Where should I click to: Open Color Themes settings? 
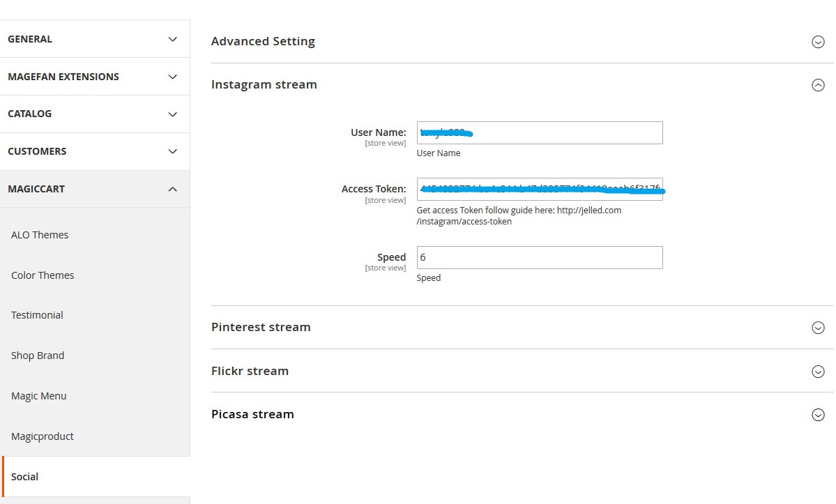(x=43, y=275)
